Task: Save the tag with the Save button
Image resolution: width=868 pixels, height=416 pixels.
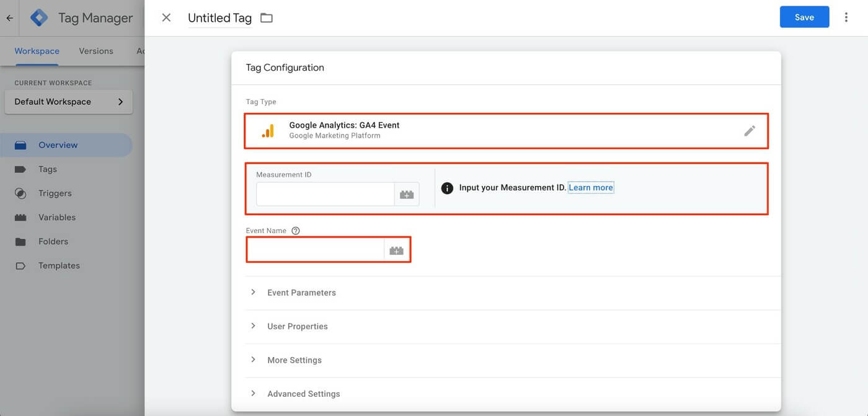Action: (x=804, y=17)
